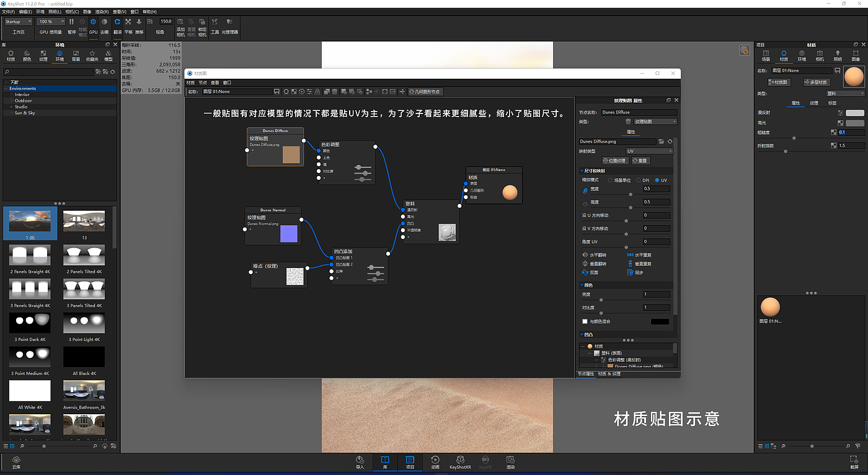Select the 场景单位 scaling mode radio button
This screenshot has height=475, width=868.
[x=609, y=180]
